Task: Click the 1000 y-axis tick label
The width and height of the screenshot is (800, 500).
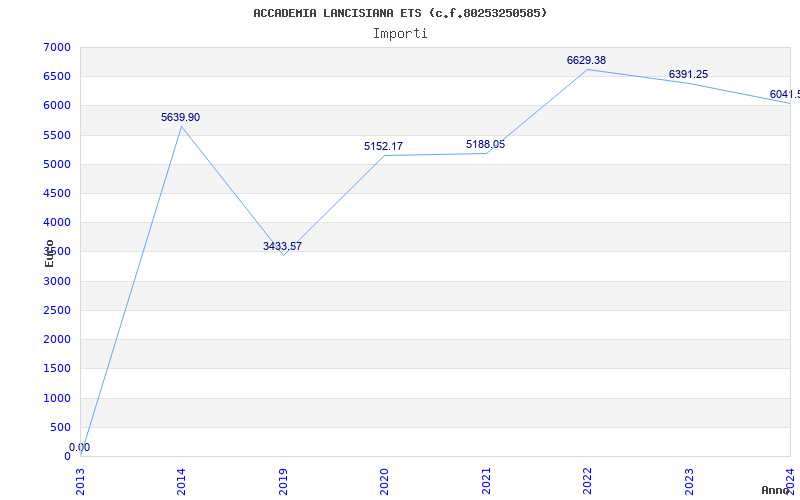Action: (x=57, y=398)
